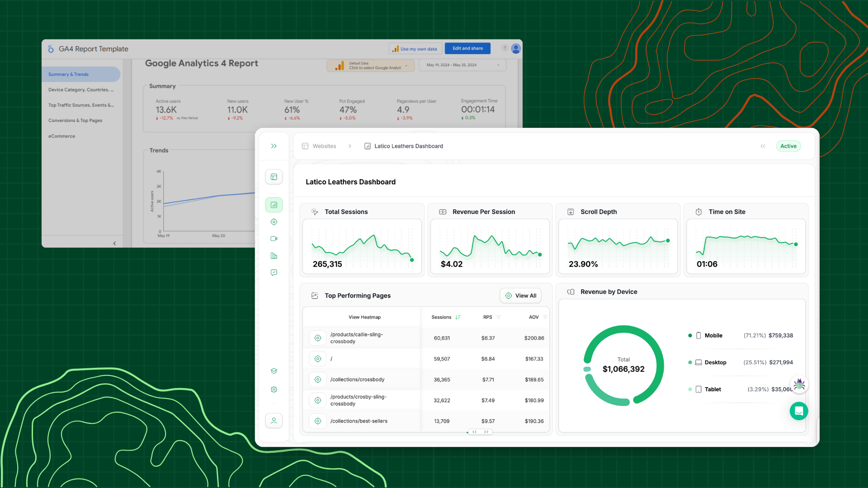868x488 pixels.
Task: Open the Scroll Depth chart card
Action: 618,246
